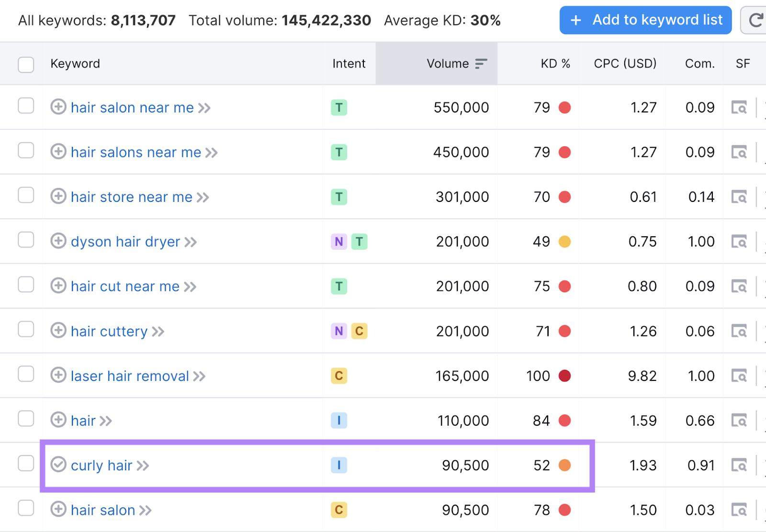Click the informational intent badge for curly hair
766x532 pixels.
(x=339, y=465)
